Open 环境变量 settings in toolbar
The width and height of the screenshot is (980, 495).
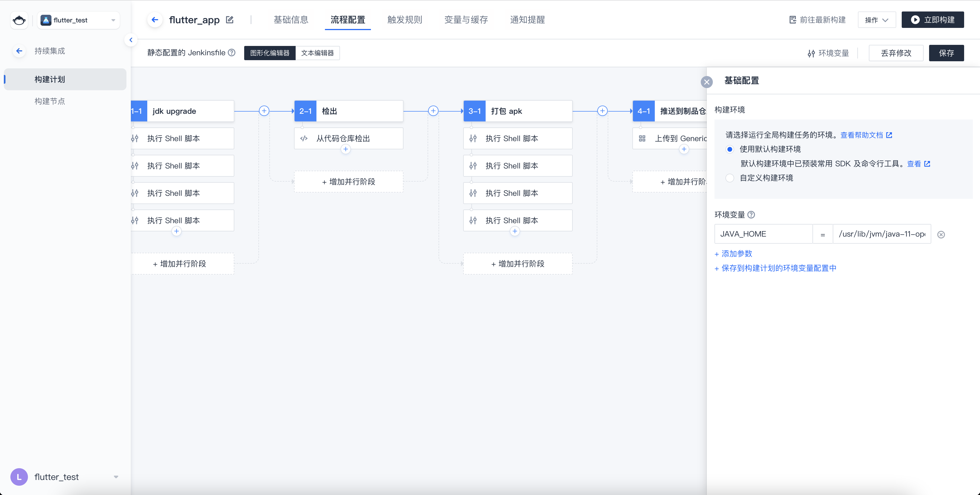click(x=828, y=53)
